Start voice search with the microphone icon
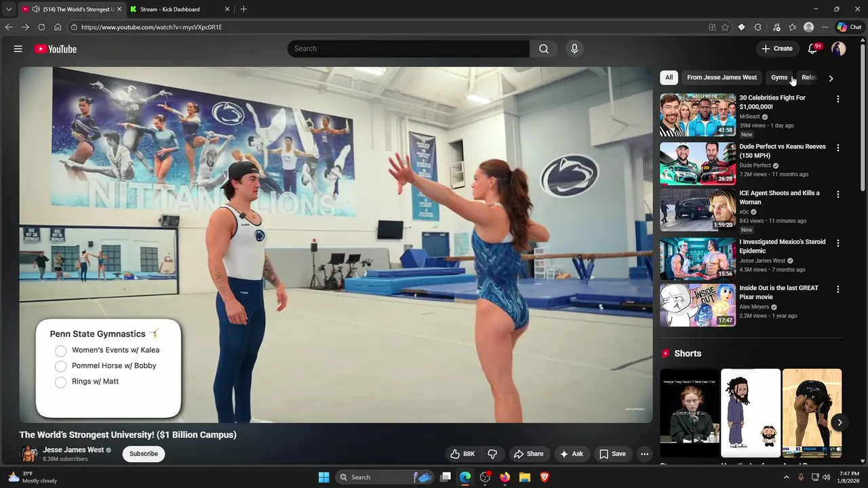This screenshot has height=488, width=868. (x=574, y=49)
